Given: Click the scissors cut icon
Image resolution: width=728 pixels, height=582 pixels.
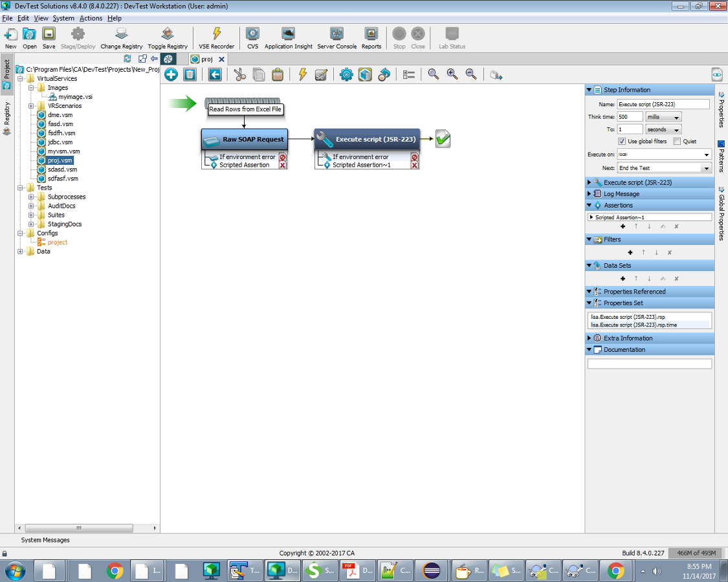Looking at the screenshot, I should click(x=239, y=75).
